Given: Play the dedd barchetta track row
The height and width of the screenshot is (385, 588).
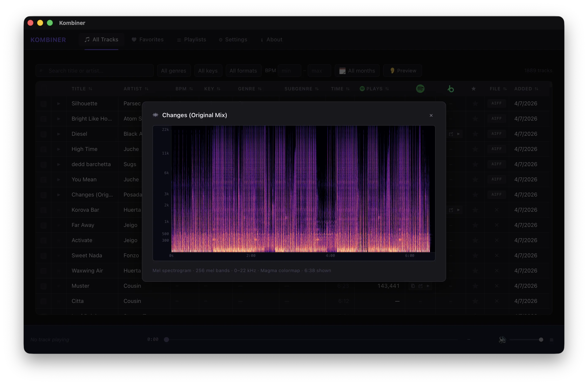Looking at the screenshot, I should (x=59, y=164).
